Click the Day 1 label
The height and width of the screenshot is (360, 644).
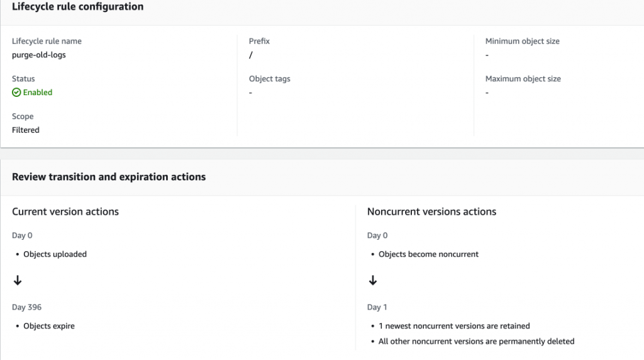click(x=377, y=307)
